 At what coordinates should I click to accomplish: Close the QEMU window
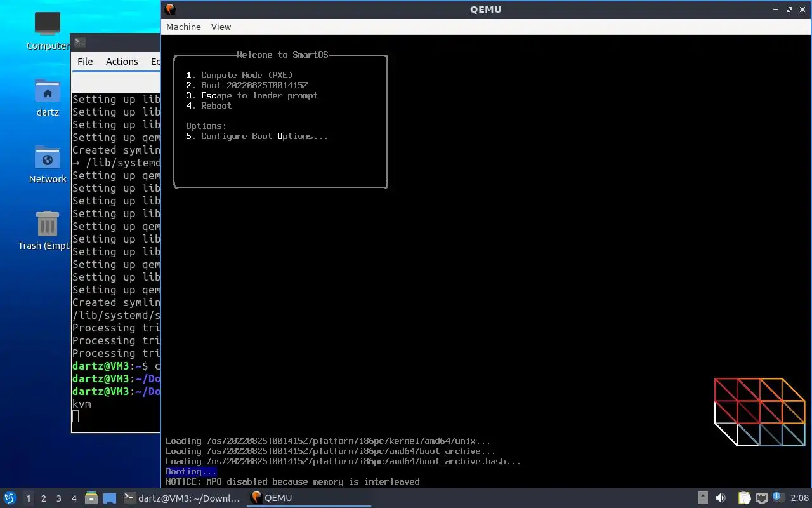pyautogui.click(x=802, y=10)
